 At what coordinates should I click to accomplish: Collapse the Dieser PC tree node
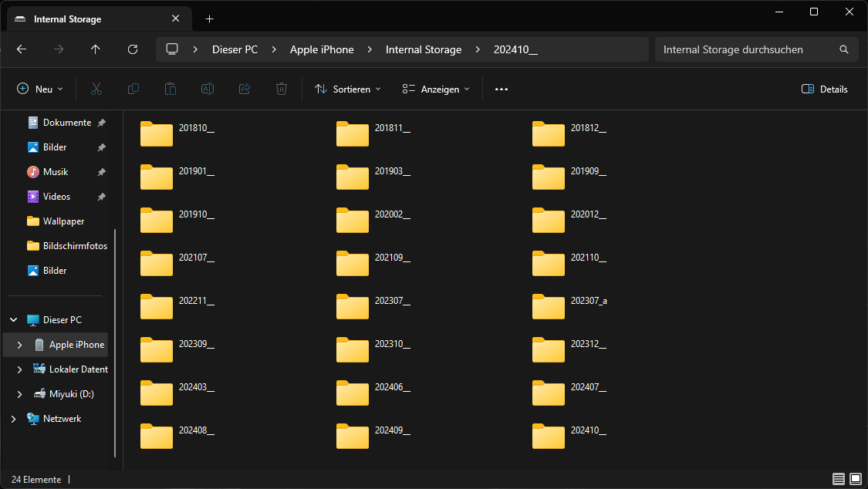[13, 319]
